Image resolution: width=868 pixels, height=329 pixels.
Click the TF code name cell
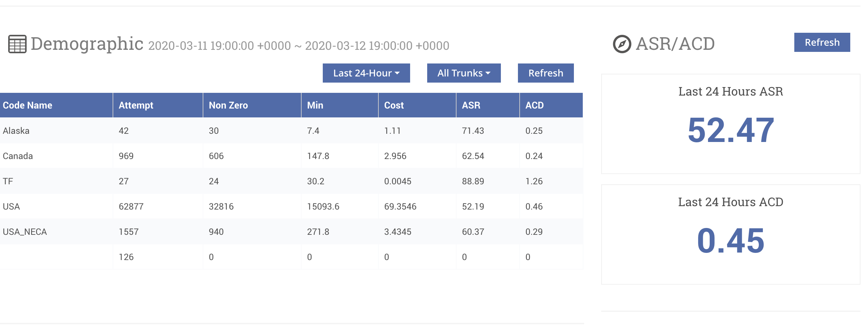pos(8,181)
